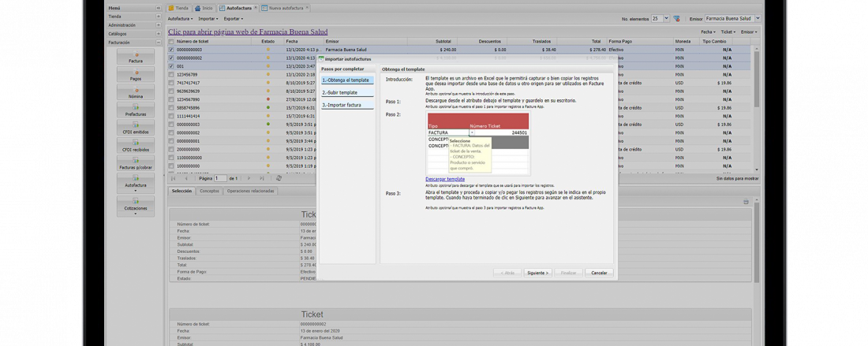Uncheck the checkbox for ticket 001
The height and width of the screenshot is (346, 868).
pyautogui.click(x=171, y=66)
